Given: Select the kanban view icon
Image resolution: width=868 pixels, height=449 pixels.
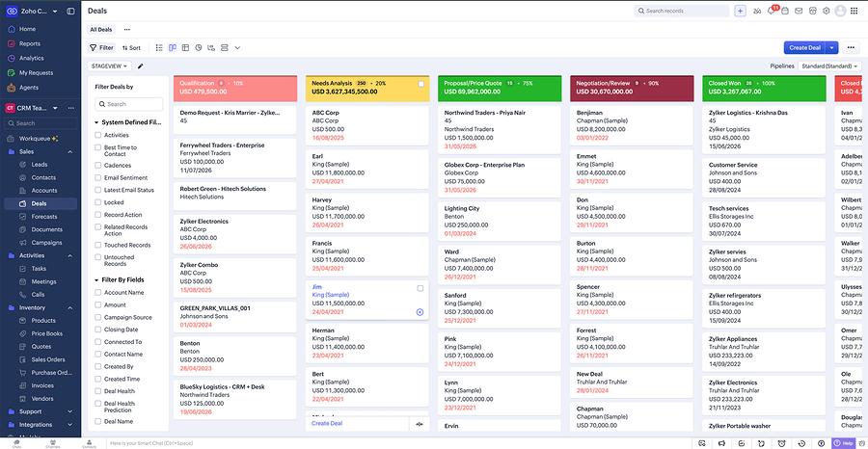Looking at the screenshot, I should [173, 48].
